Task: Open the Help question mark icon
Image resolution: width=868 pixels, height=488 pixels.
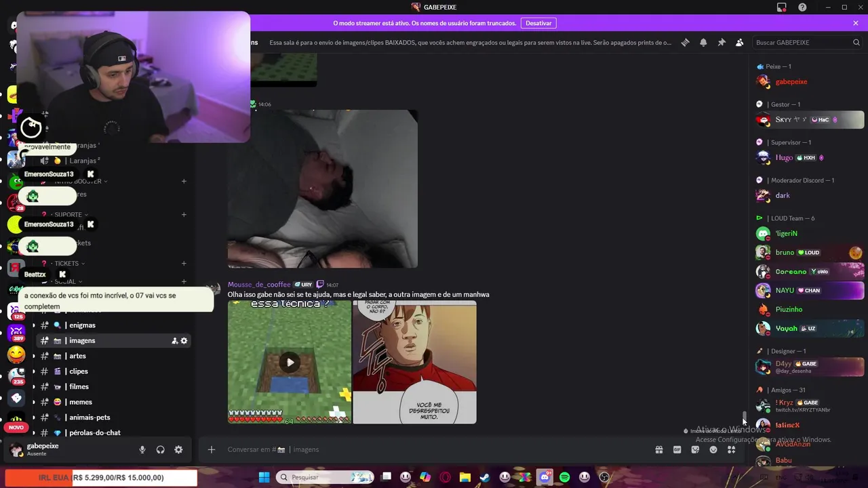Action: click(803, 7)
